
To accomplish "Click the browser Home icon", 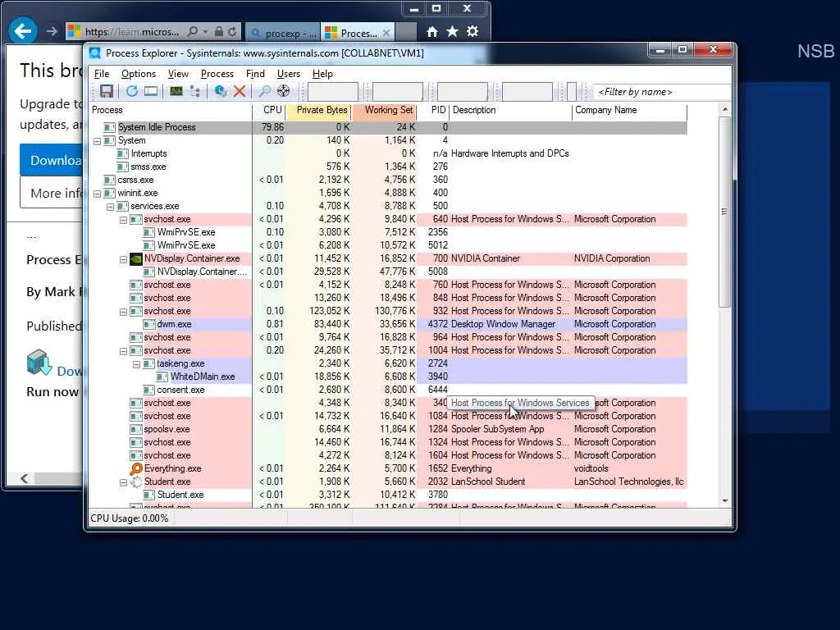I will 432,32.
